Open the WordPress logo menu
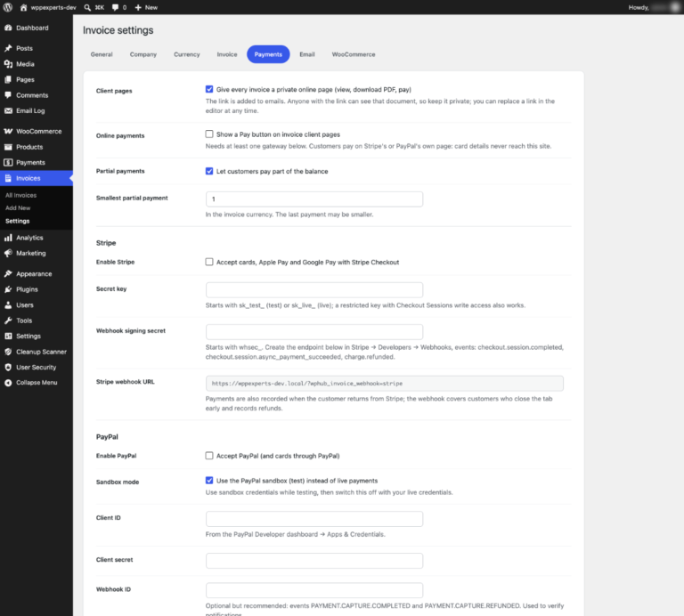684x616 pixels. click(x=8, y=7)
